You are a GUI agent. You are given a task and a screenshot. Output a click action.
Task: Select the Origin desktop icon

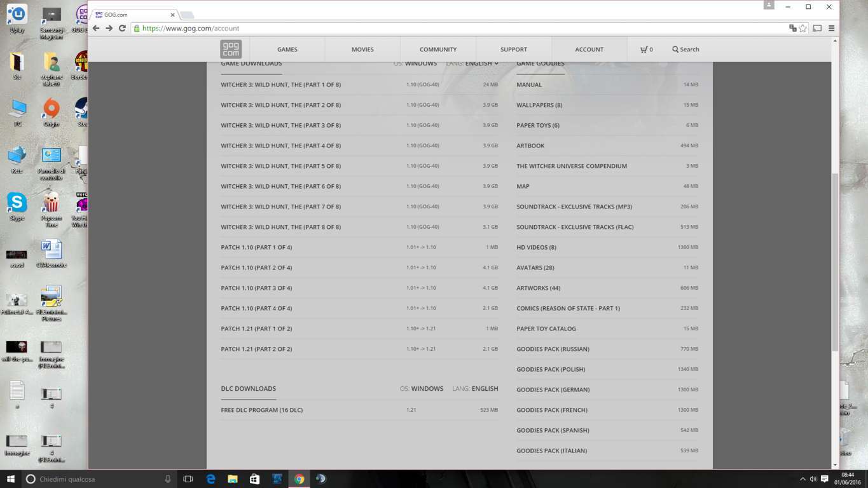[x=52, y=113]
